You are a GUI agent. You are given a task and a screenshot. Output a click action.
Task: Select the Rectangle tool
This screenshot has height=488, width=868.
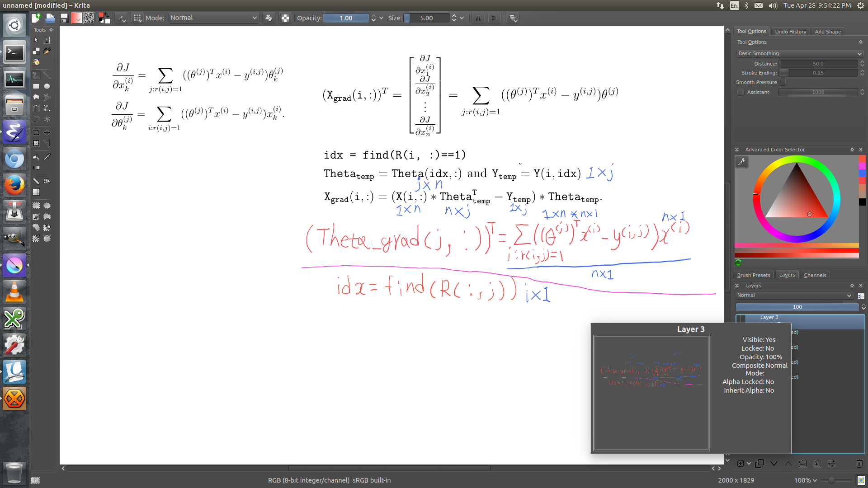pyautogui.click(x=36, y=86)
